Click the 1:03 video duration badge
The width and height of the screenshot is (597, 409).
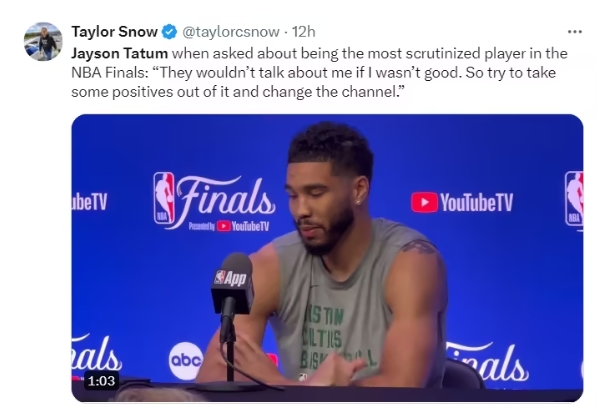(x=101, y=380)
